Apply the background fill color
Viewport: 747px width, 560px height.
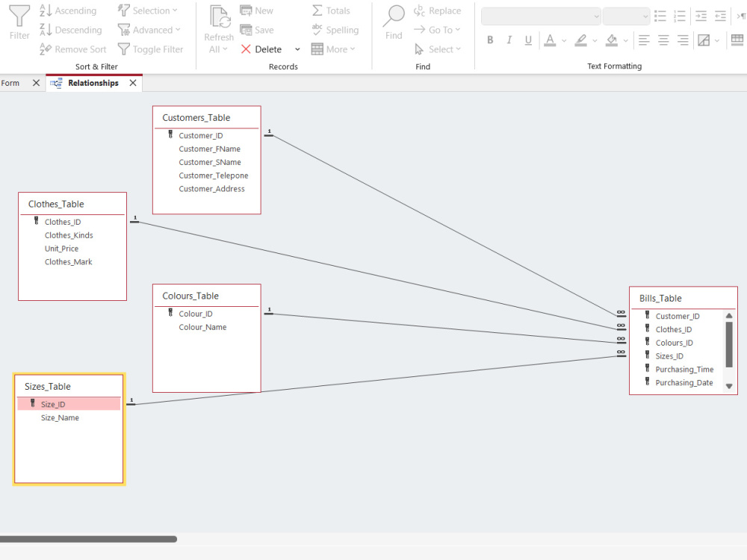tap(612, 40)
